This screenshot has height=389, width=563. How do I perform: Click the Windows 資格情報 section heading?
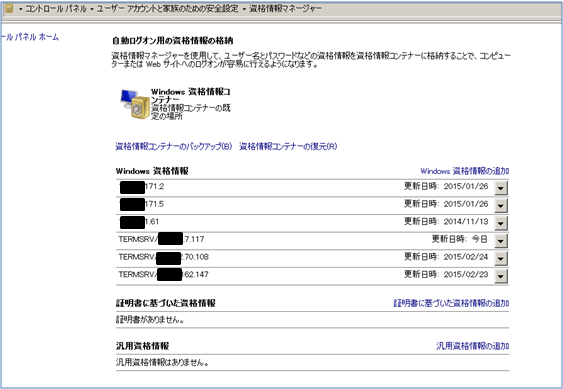click(x=152, y=171)
